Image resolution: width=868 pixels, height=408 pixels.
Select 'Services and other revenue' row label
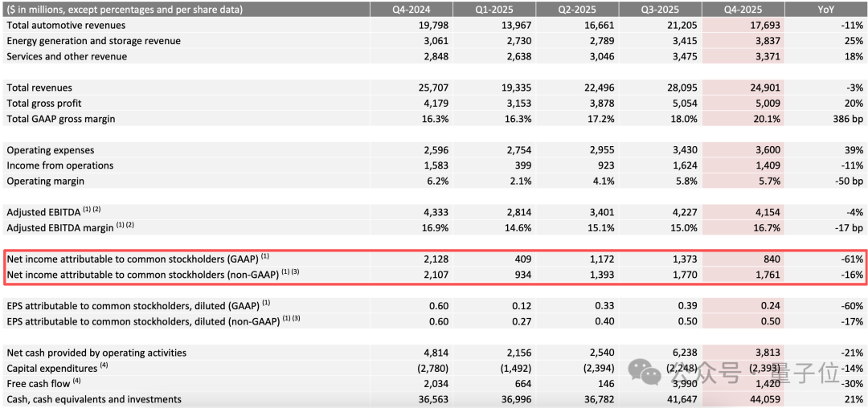point(67,56)
